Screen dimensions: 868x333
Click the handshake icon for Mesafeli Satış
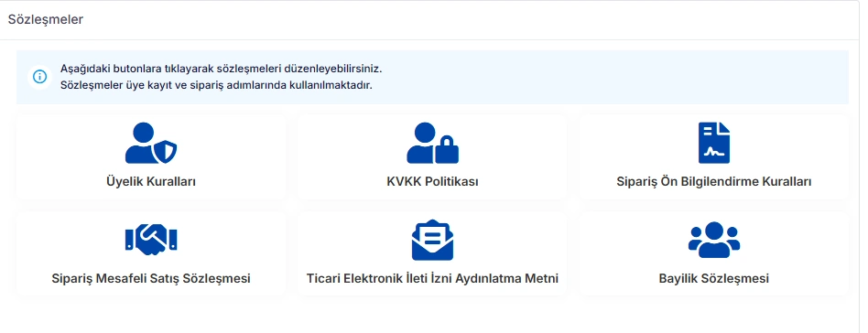[150, 240]
